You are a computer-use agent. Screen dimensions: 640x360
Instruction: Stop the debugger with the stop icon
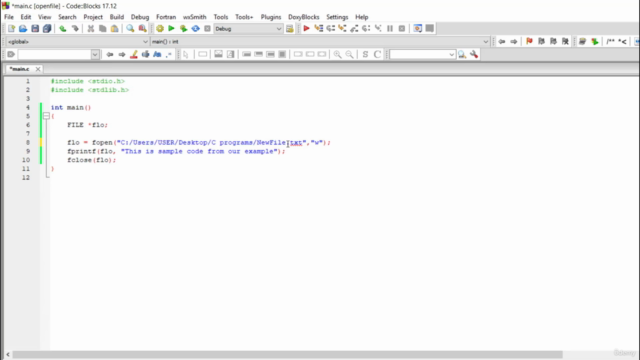coord(402,29)
